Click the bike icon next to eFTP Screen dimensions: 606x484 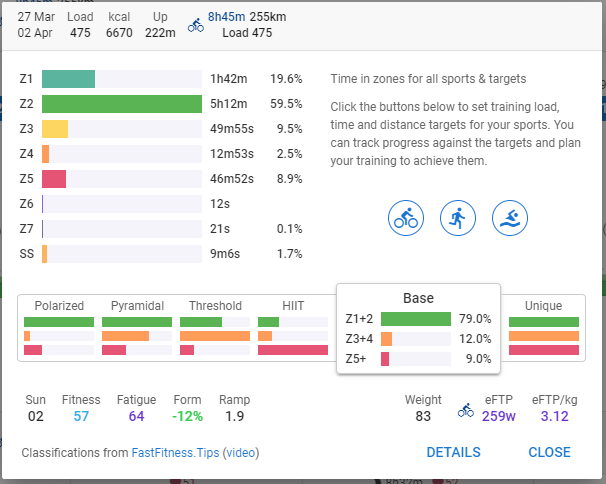466,410
